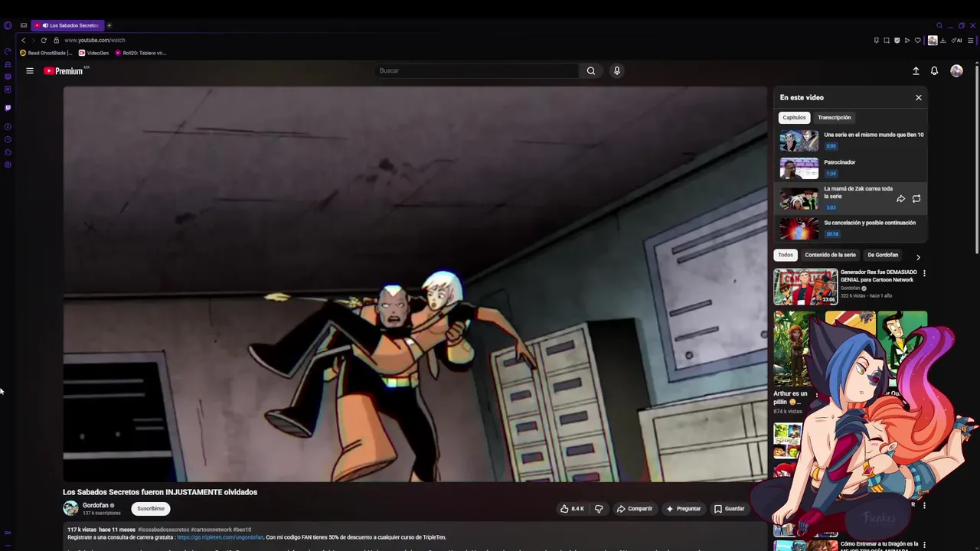
Task: Jump to chapter 'Una serie en el mismo mundo'
Action: [851, 141]
